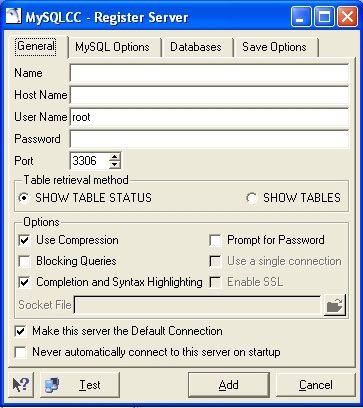Click the What's This help cursor icon
Image resolution: width=363 pixels, height=408 pixels.
click(x=21, y=385)
